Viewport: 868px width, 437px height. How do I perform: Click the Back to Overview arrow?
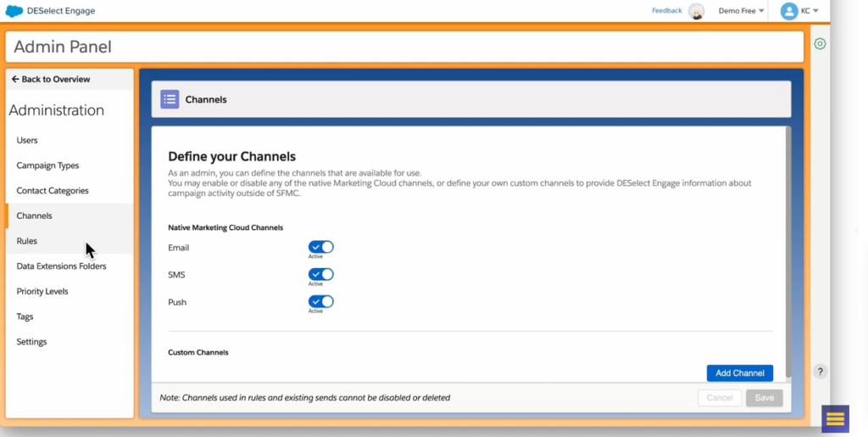(x=15, y=79)
